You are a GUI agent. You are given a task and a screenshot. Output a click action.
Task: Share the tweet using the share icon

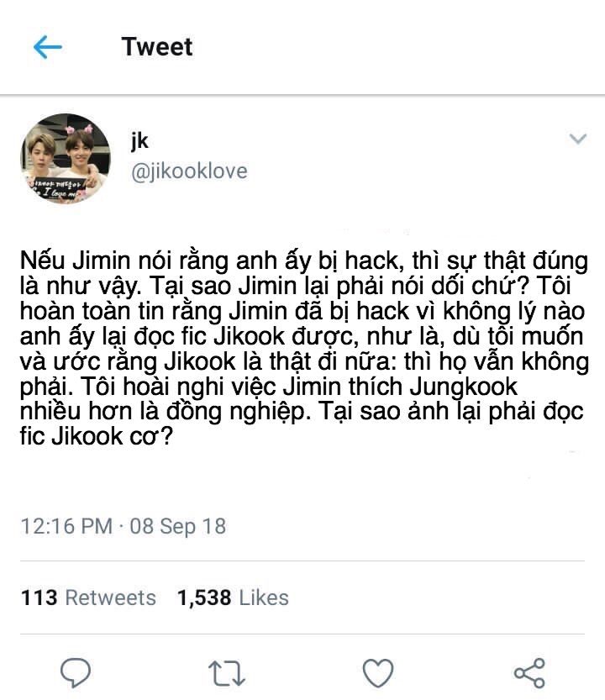tap(529, 673)
